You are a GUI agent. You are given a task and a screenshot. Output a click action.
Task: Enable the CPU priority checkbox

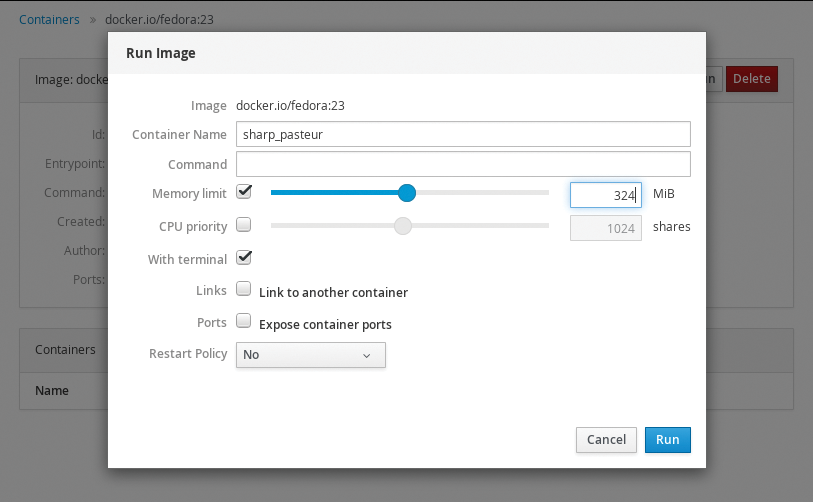coord(243,225)
